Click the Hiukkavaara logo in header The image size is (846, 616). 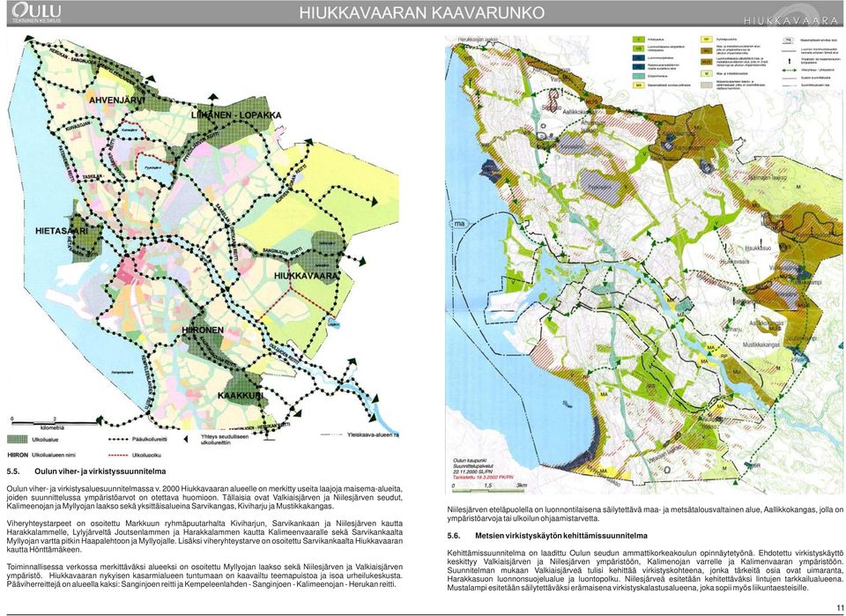coord(791,16)
